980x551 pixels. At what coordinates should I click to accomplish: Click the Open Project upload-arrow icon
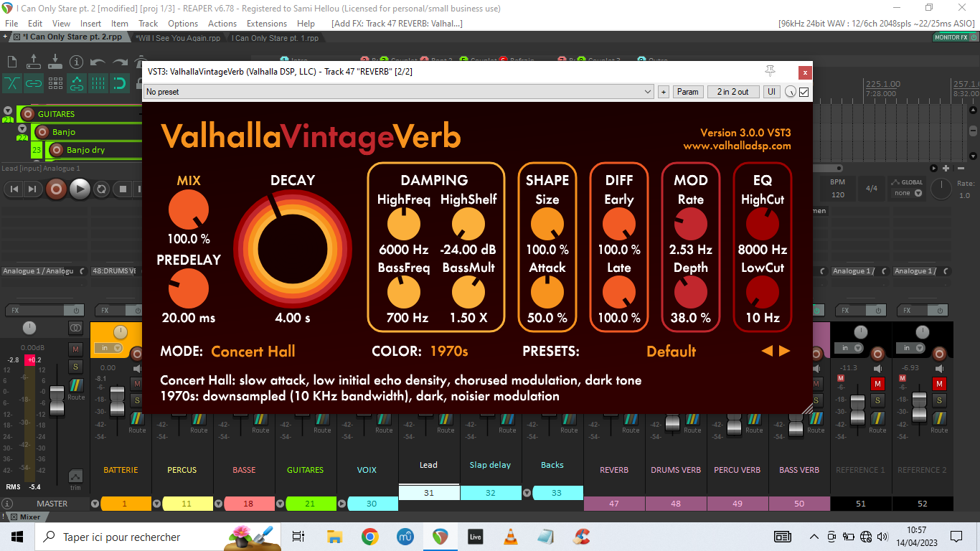click(33, 62)
